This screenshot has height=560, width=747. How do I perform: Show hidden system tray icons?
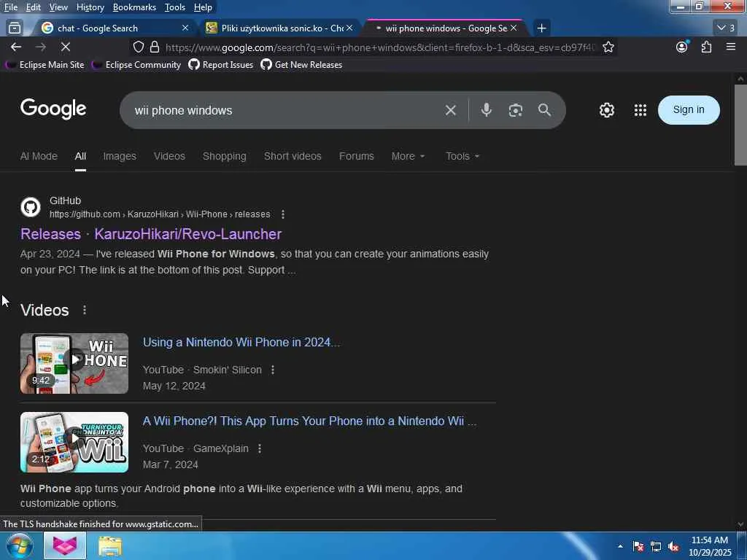620,547
